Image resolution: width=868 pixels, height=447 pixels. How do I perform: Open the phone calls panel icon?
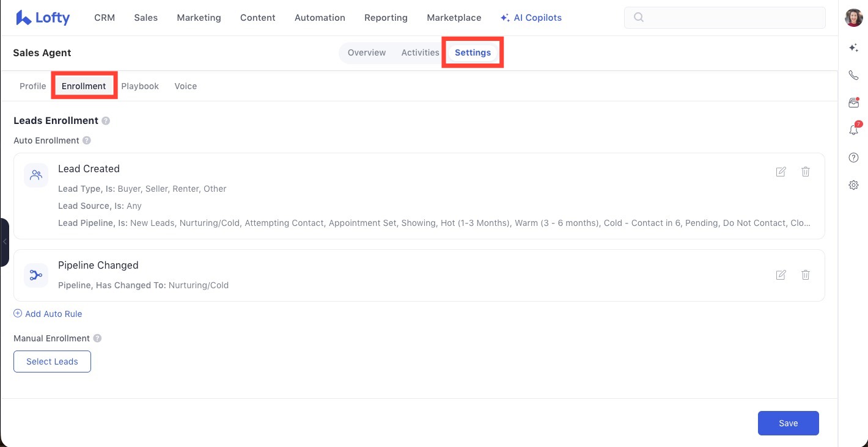tap(853, 75)
